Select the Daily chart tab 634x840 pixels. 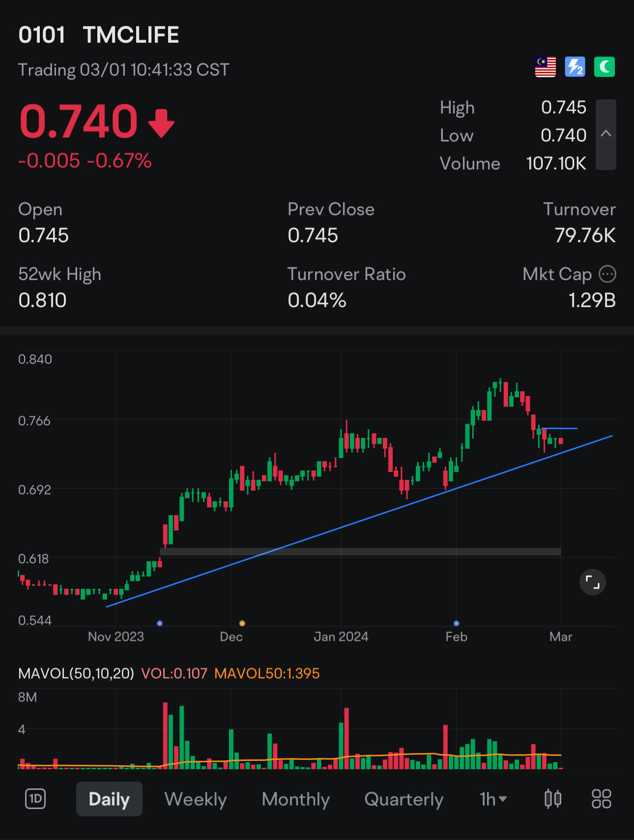pyautogui.click(x=109, y=799)
